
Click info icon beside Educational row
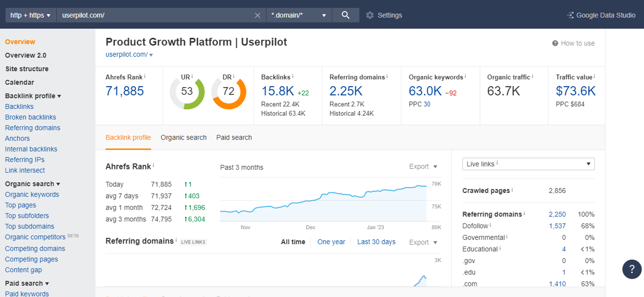click(500, 248)
